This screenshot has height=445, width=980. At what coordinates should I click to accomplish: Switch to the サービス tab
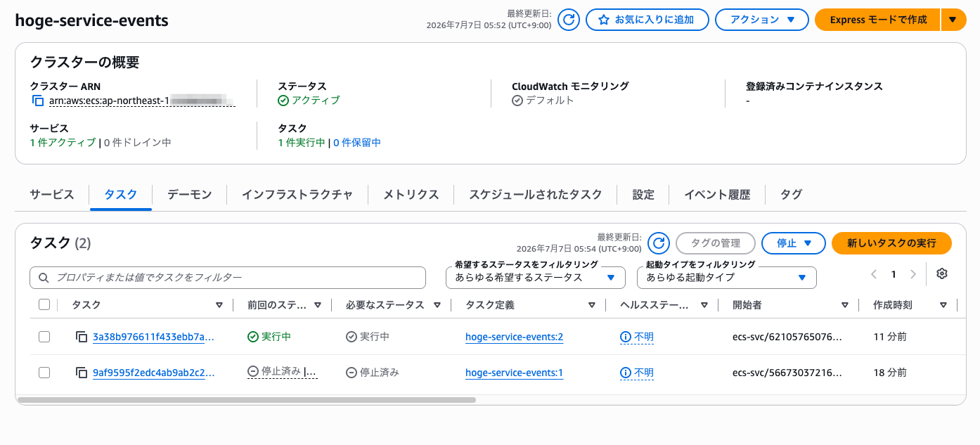coord(52,195)
